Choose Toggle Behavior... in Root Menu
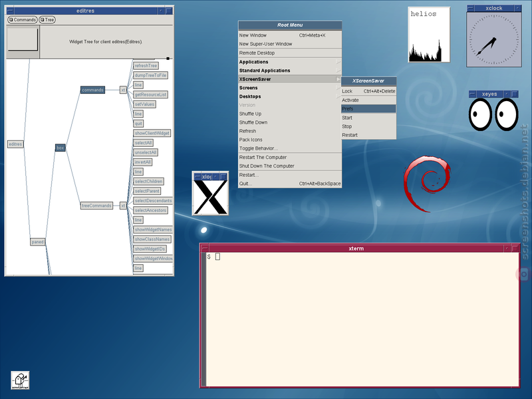Screen dimensions: 532x399 pyautogui.click(x=290, y=148)
